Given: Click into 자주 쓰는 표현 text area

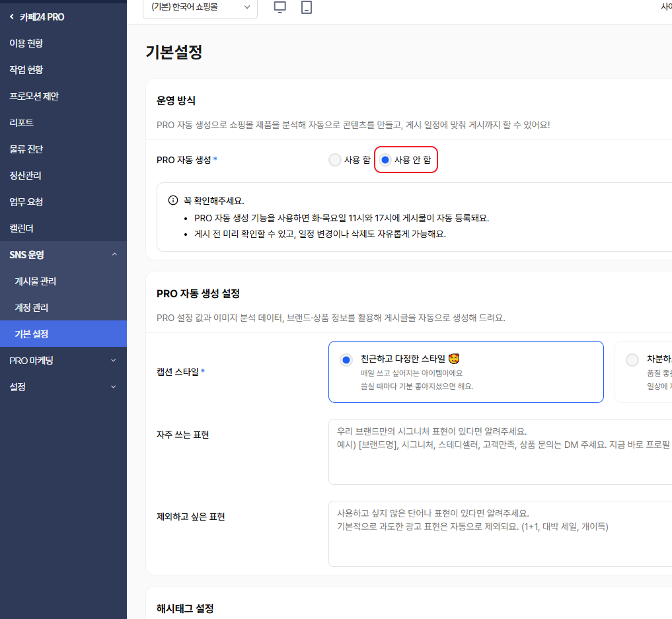Looking at the screenshot, I should (500, 452).
